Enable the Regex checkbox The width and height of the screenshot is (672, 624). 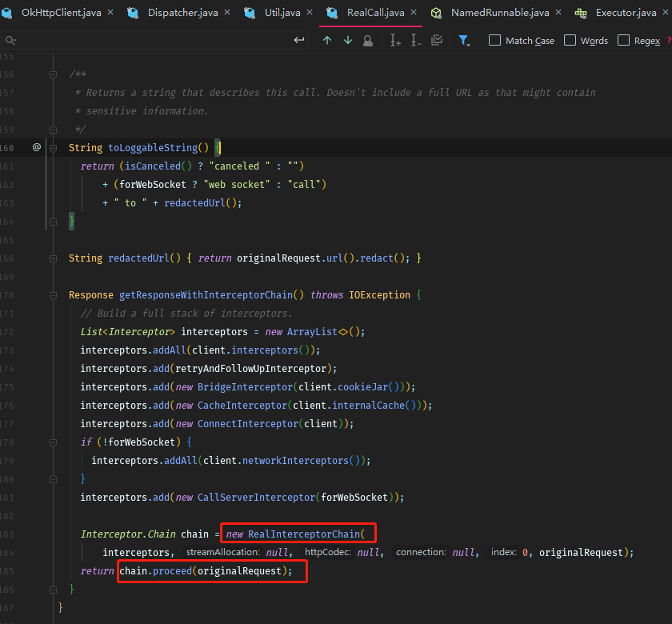click(x=623, y=40)
